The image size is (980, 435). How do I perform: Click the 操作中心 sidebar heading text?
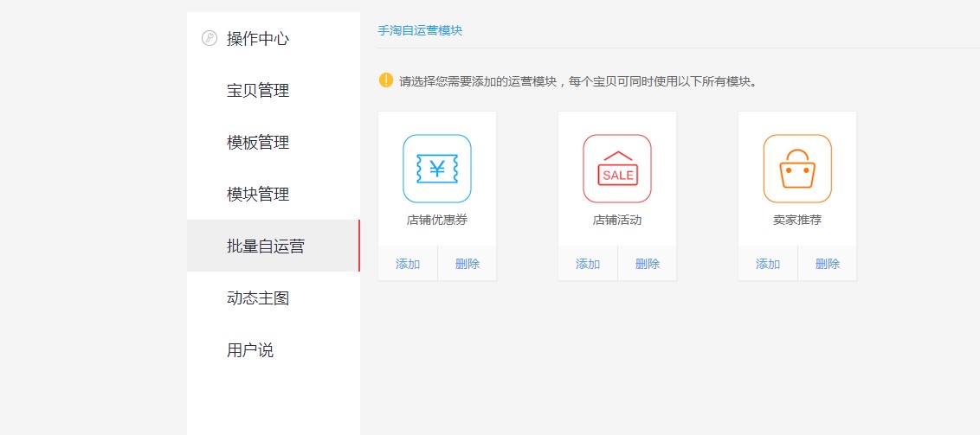258,39
